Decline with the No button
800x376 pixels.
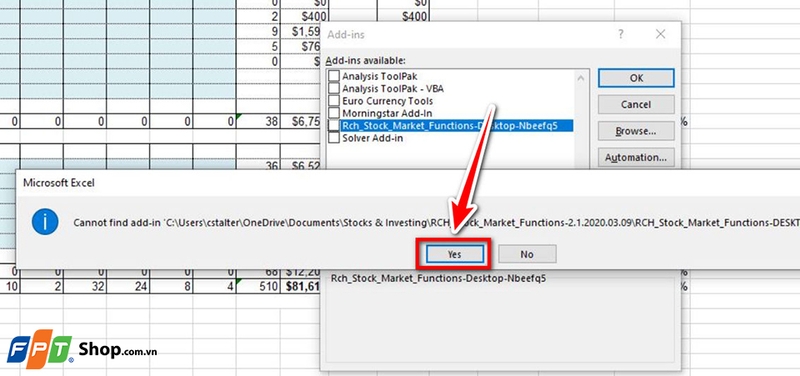[527, 254]
